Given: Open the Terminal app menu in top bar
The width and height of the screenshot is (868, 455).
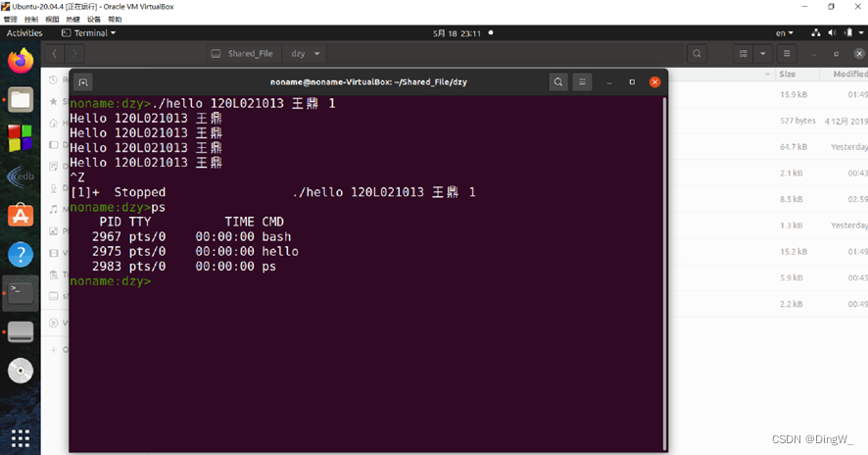Looking at the screenshot, I should (x=88, y=33).
